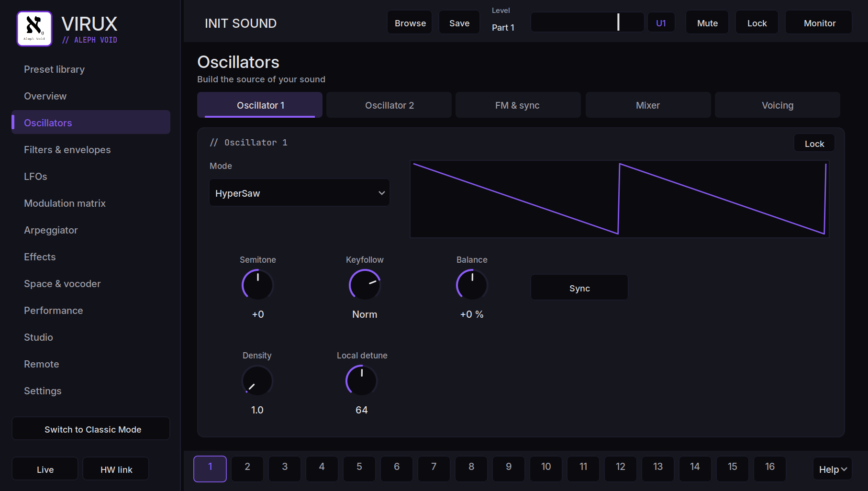The height and width of the screenshot is (491, 868).
Task: Click the Balance knob
Action: click(472, 285)
